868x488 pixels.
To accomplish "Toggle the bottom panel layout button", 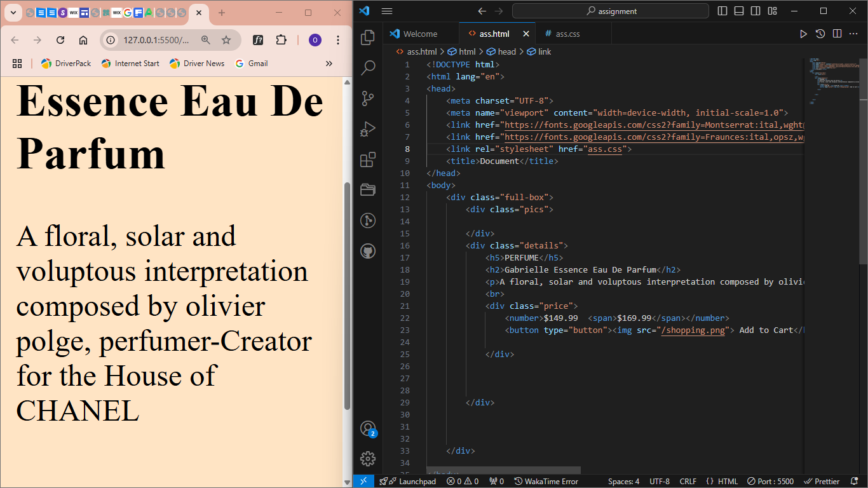I will pyautogui.click(x=739, y=11).
